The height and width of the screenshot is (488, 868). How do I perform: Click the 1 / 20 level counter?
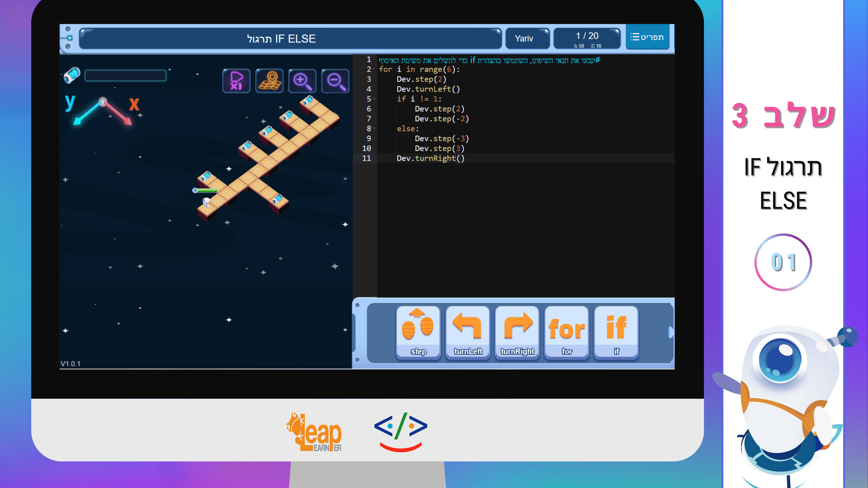click(587, 38)
